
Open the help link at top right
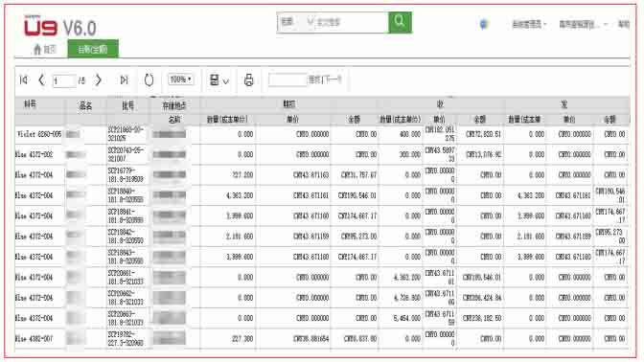coord(624,24)
